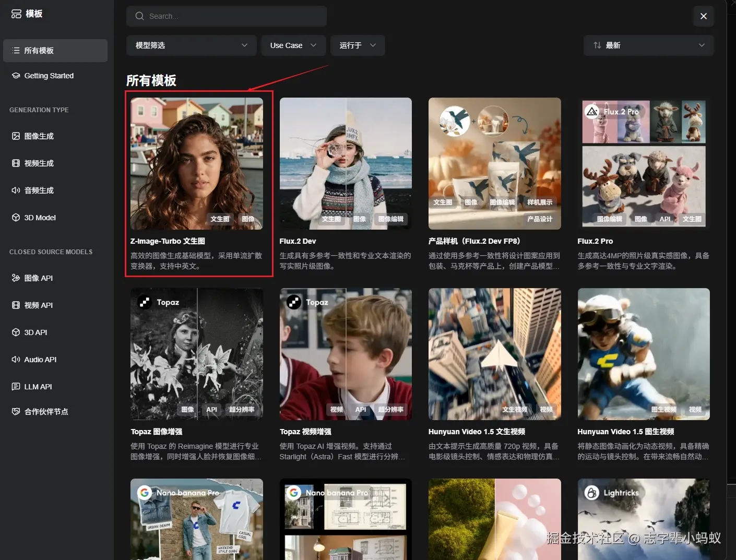Click the templates grid icon beside 模板
736x560 pixels.
(x=16, y=14)
